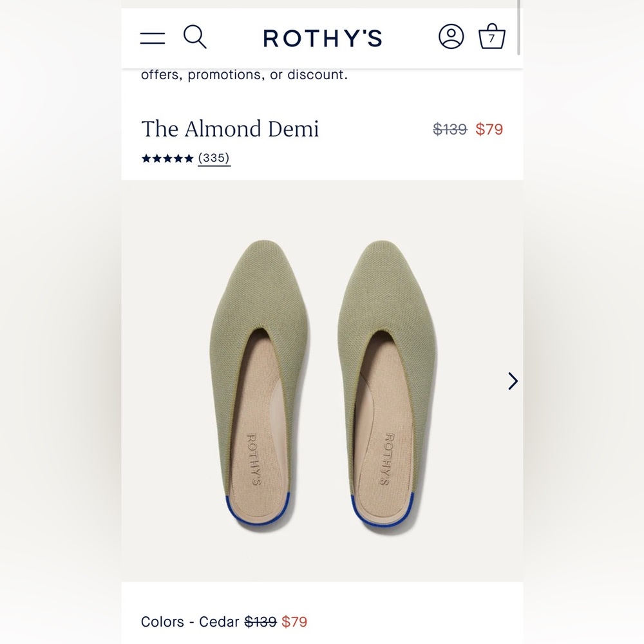The height and width of the screenshot is (644, 644).
Task: Open the (335) customer reviews link
Action: (214, 157)
